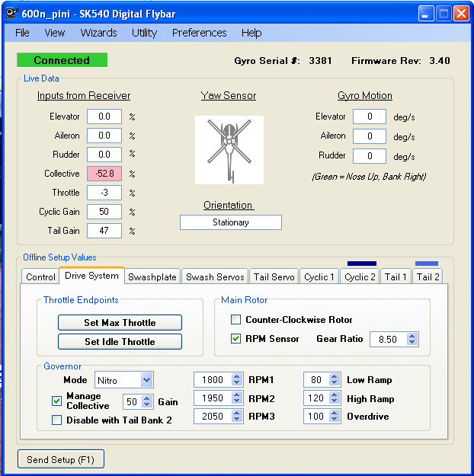
Task: Increase RPM1 value with up arrow
Action: click(x=237, y=376)
